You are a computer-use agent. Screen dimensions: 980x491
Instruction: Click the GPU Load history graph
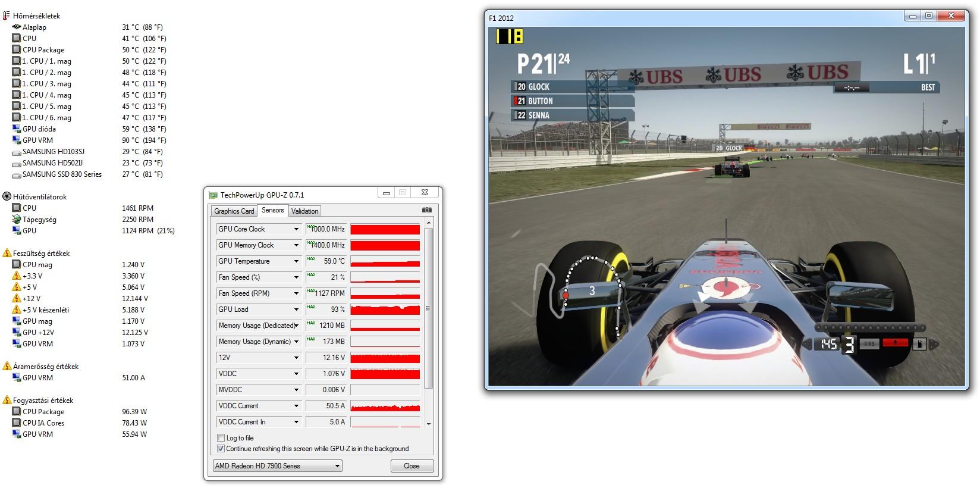click(x=385, y=309)
